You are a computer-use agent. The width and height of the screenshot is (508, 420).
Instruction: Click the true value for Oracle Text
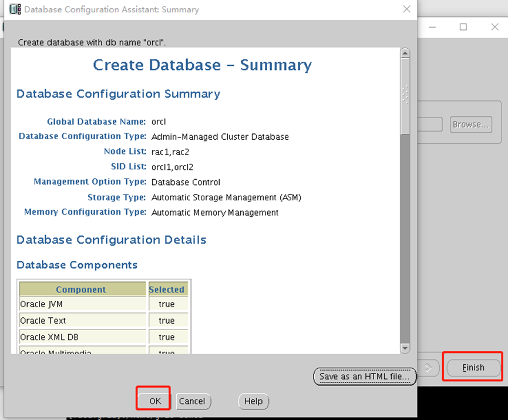(x=168, y=321)
